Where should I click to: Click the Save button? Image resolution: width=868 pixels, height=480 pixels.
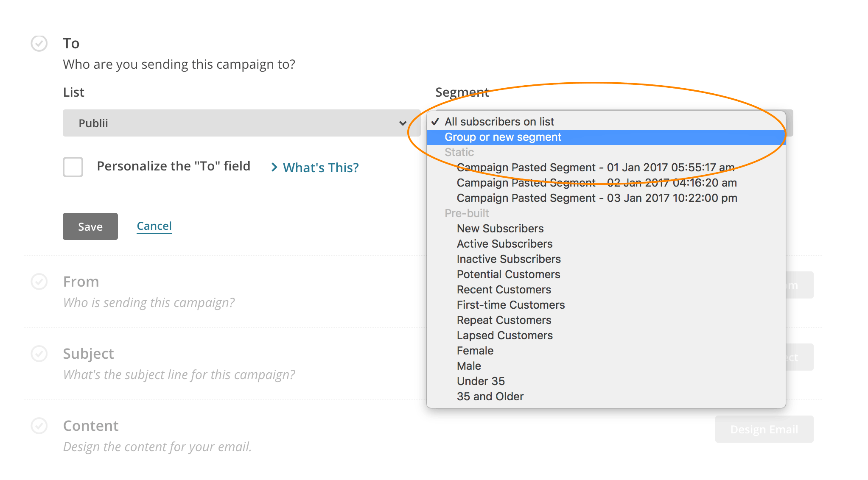point(90,226)
